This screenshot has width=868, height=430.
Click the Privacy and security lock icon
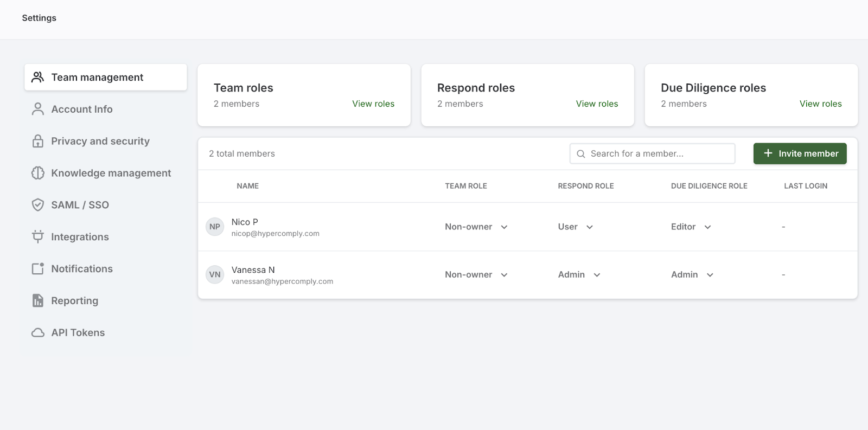pyautogui.click(x=37, y=141)
